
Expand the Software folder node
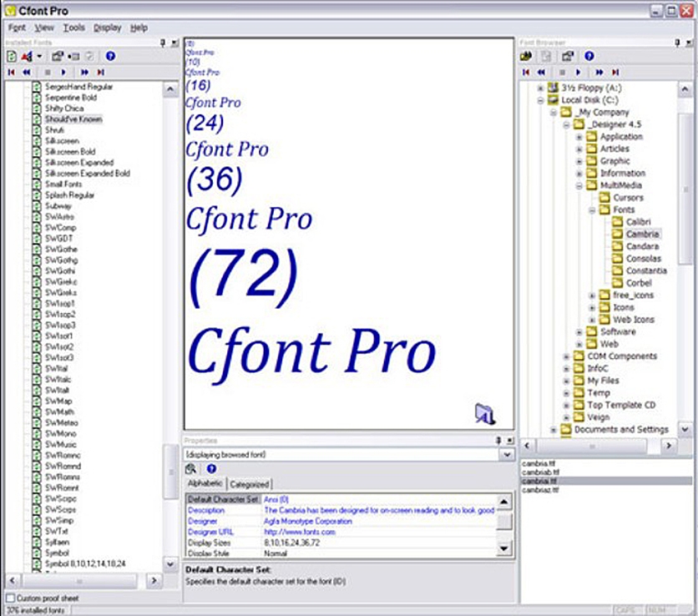click(579, 332)
